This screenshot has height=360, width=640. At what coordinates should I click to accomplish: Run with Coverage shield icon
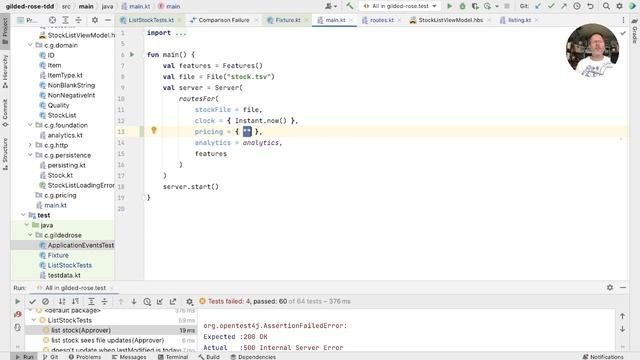coord(475,6)
